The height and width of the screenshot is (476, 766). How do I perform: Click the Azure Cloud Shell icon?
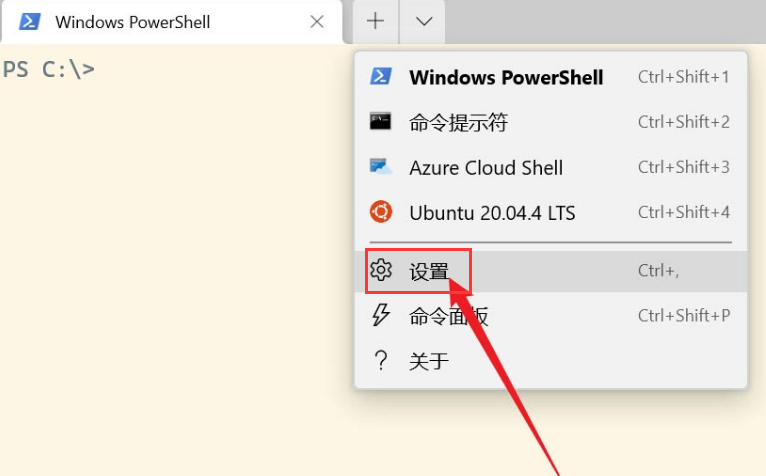pyautogui.click(x=381, y=167)
